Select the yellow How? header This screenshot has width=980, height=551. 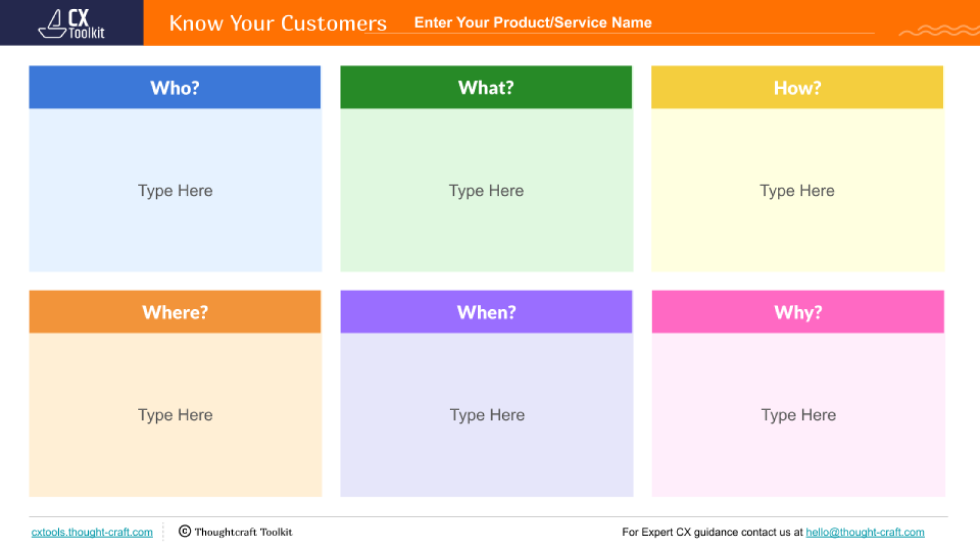[797, 88]
